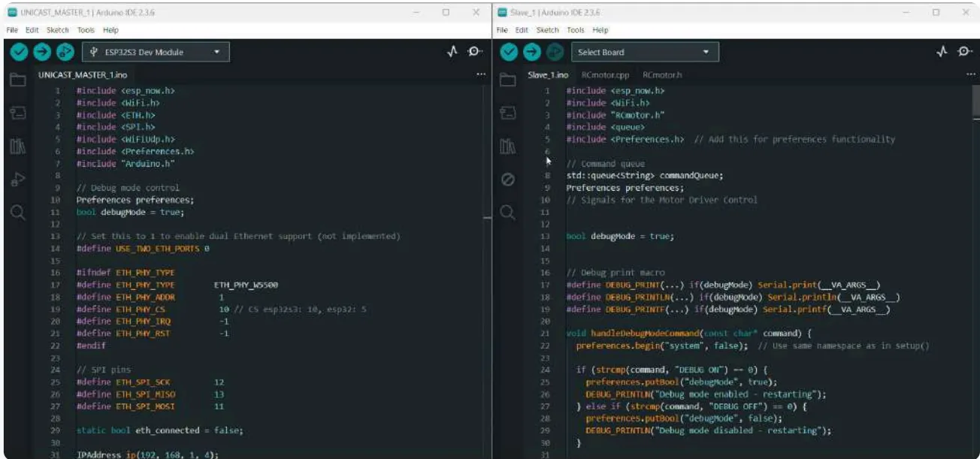Start Debugging in UNICAST_MASTER_1 window toolbar
Image resolution: width=980 pixels, height=459 pixels.
65,52
